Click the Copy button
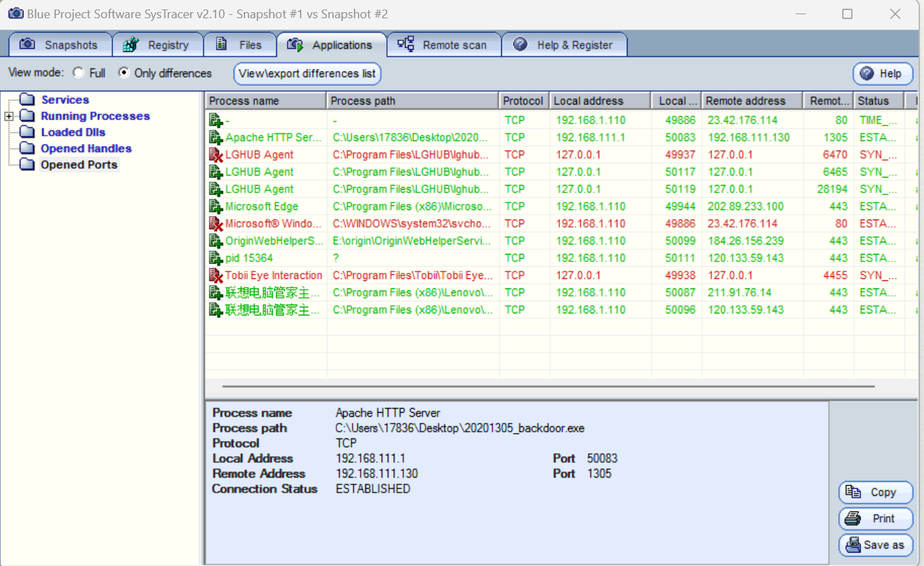 click(875, 492)
